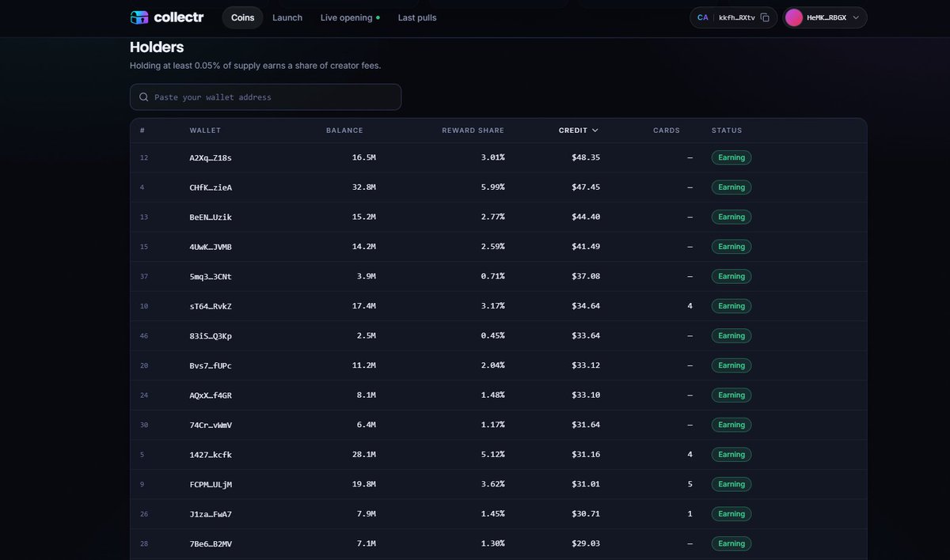Click the $37.08 credit value
Screen dimensions: 950x560
tap(586, 276)
